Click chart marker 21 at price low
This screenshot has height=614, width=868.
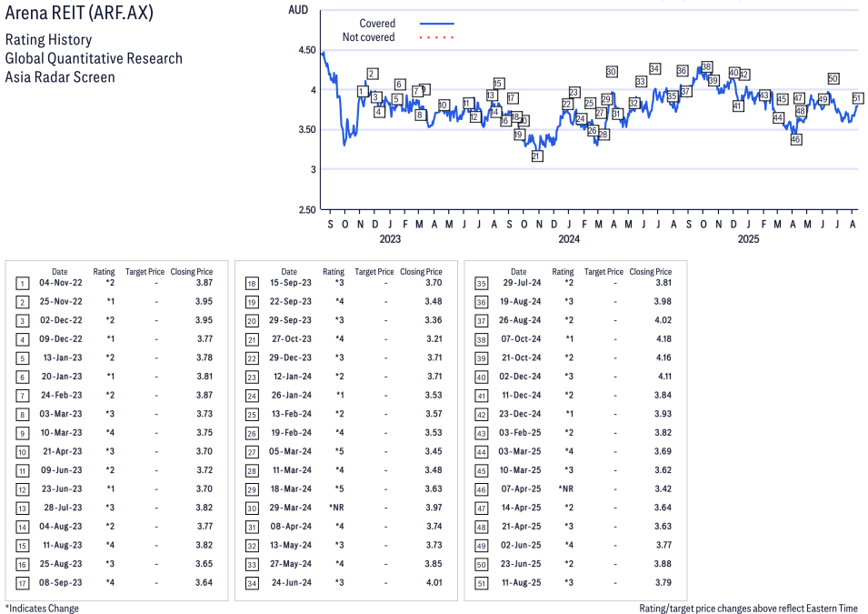point(536,156)
